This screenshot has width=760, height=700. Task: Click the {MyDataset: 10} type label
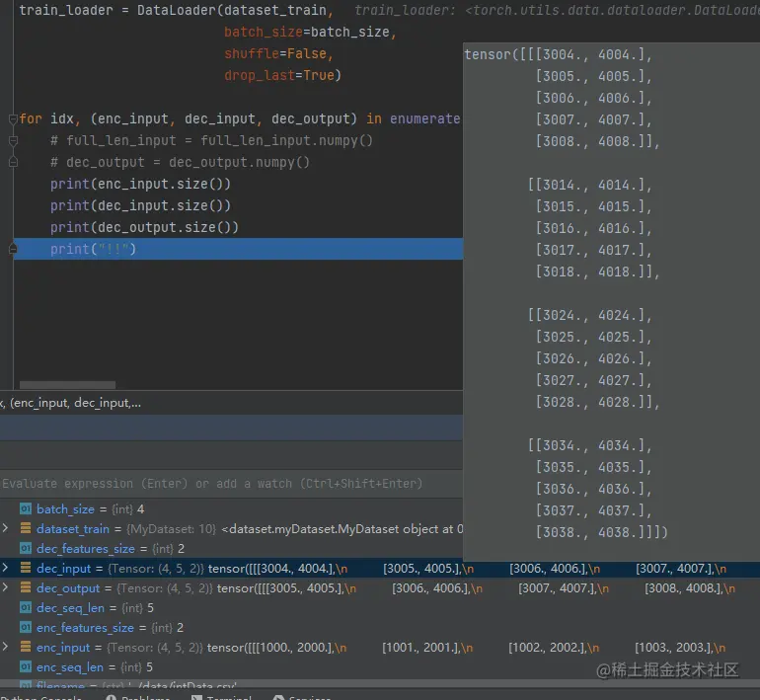coord(171,529)
